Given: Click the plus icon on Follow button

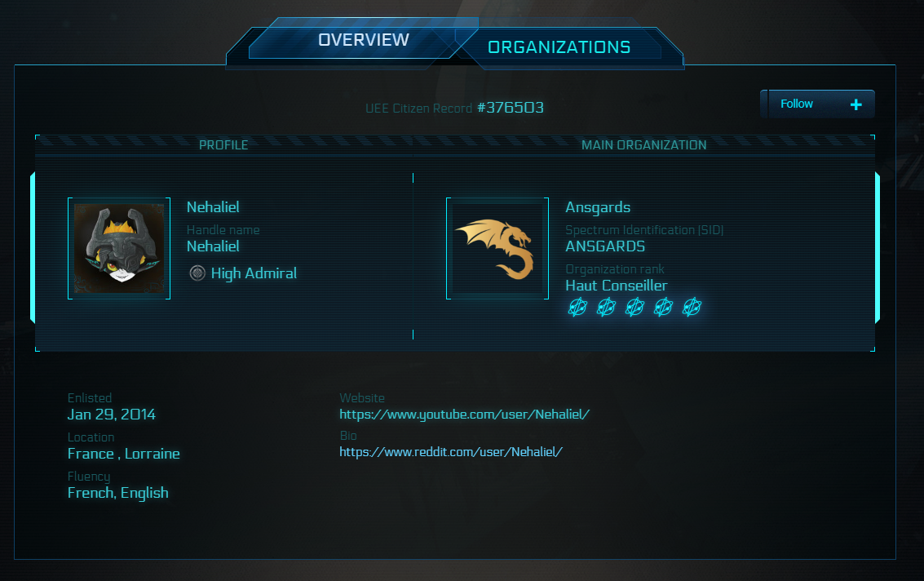Looking at the screenshot, I should (855, 104).
